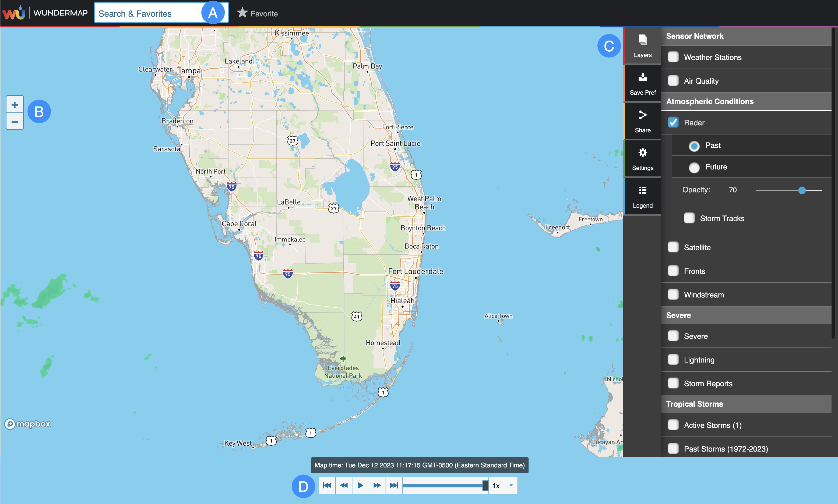
Task: Zoom in on the map
Action: point(15,105)
